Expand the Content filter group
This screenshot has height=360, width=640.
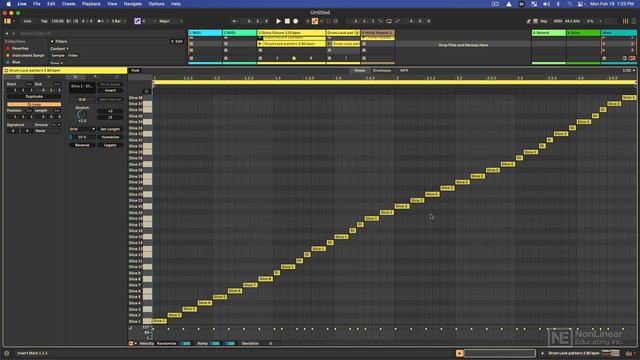pos(59,49)
